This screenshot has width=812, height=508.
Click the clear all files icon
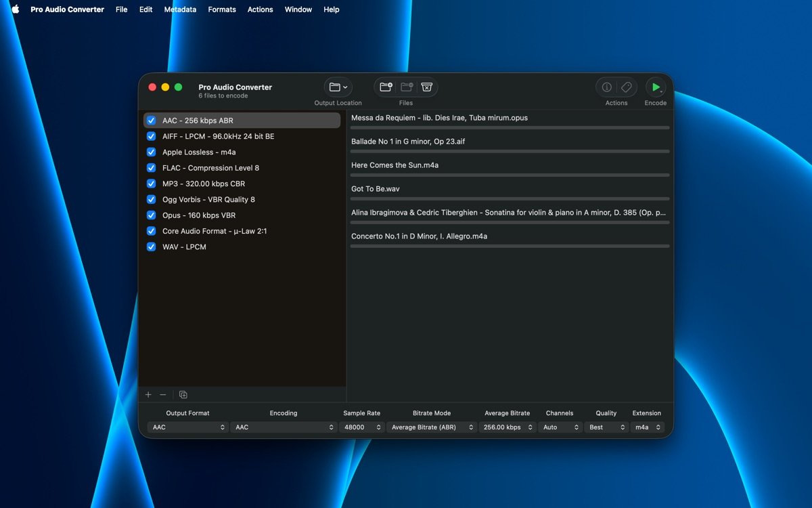426,87
